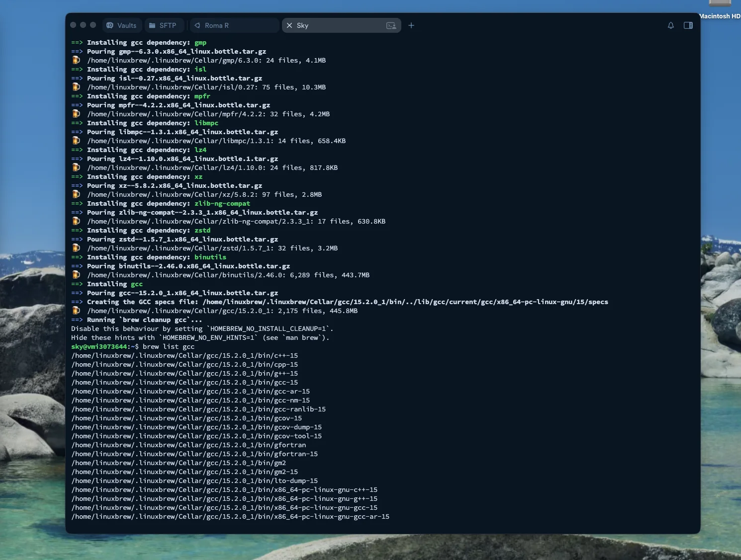Close the Sky tab with X
The width and height of the screenshot is (741, 560).
pyautogui.click(x=289, y=25)
